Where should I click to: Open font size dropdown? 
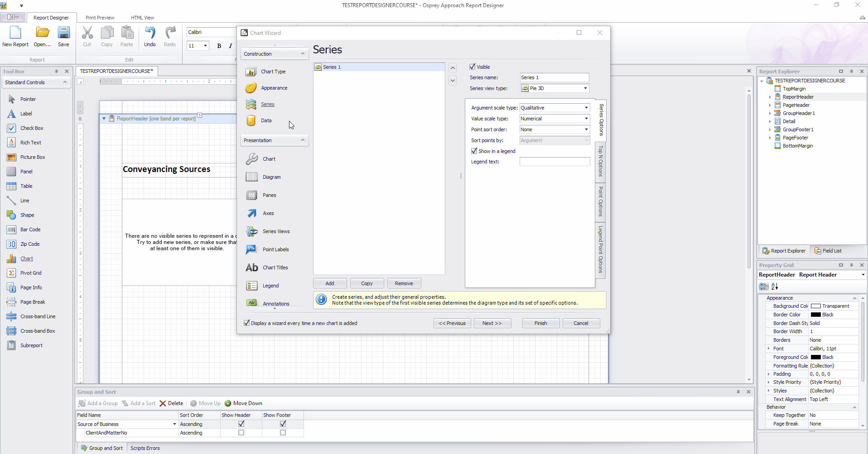tap(205, 46)
